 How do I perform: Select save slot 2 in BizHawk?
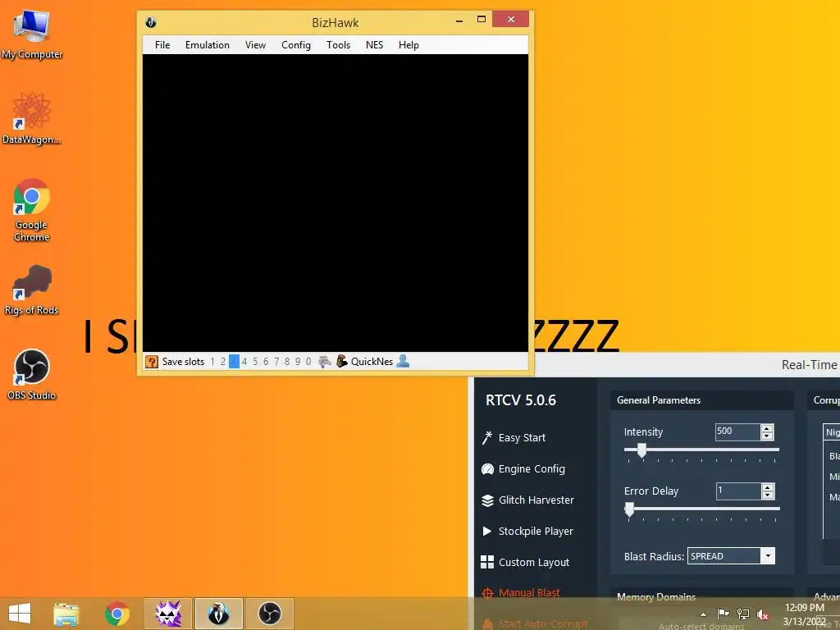point(223,362)
